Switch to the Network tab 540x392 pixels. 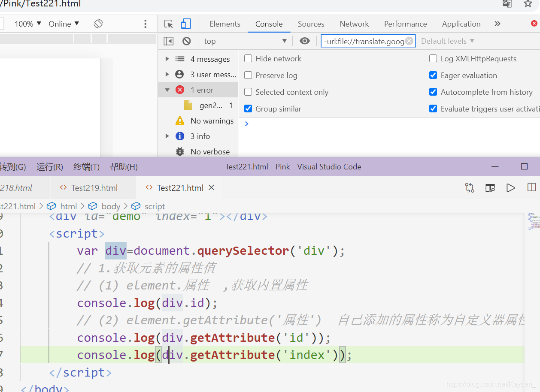click(x=355, y=24)
